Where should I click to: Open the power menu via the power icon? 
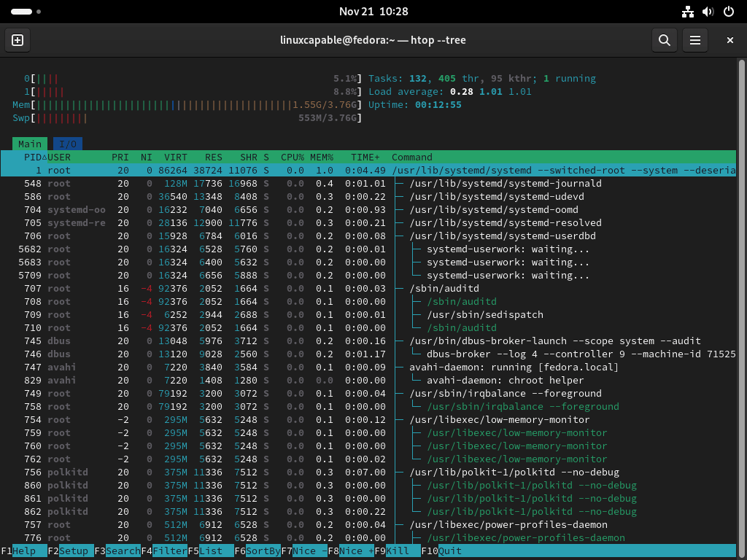728,12
